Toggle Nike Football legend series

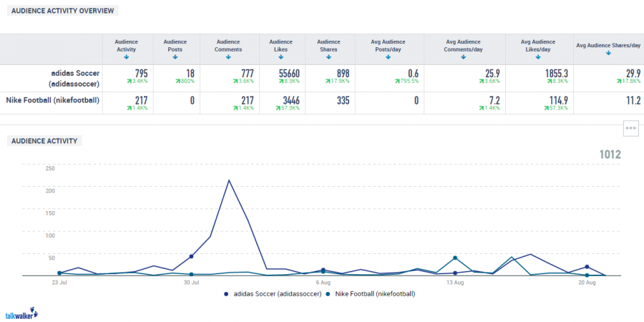pos(371,294)
